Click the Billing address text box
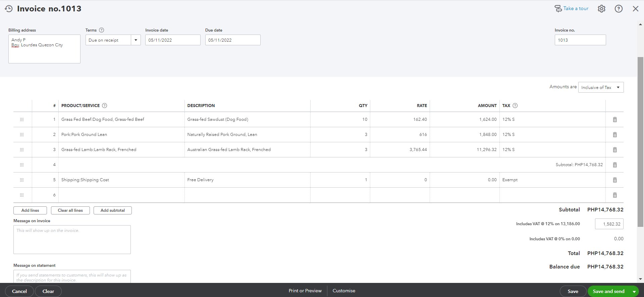 (44, 49)
